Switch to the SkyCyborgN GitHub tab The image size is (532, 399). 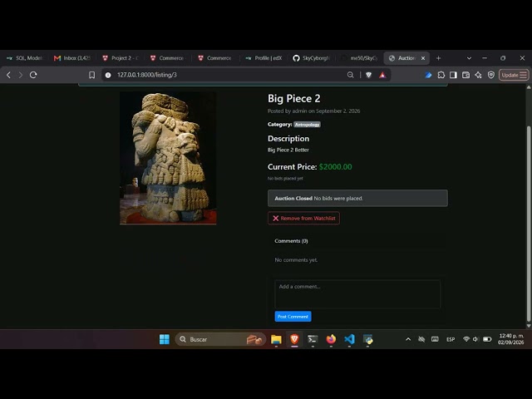click(x=312, y=58)
